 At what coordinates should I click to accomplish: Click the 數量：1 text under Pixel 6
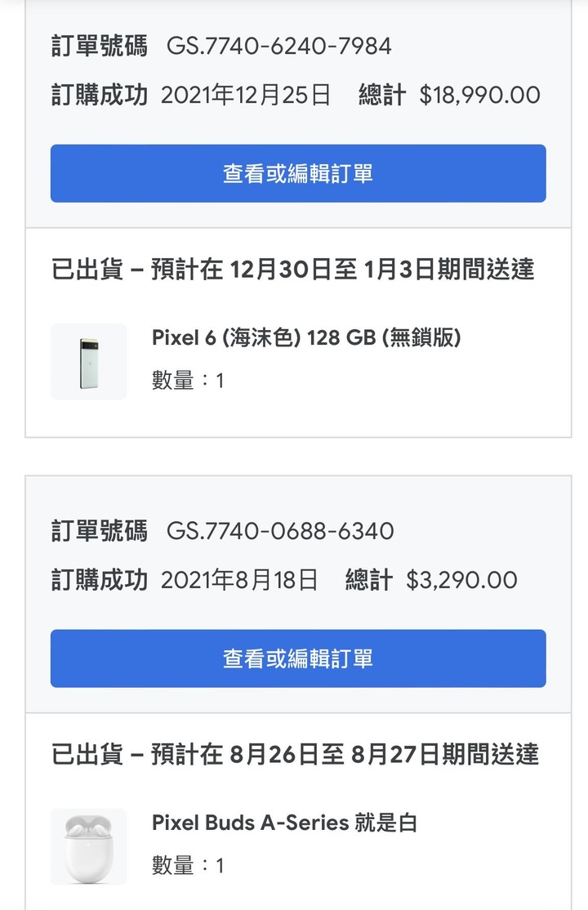(188, 380)
